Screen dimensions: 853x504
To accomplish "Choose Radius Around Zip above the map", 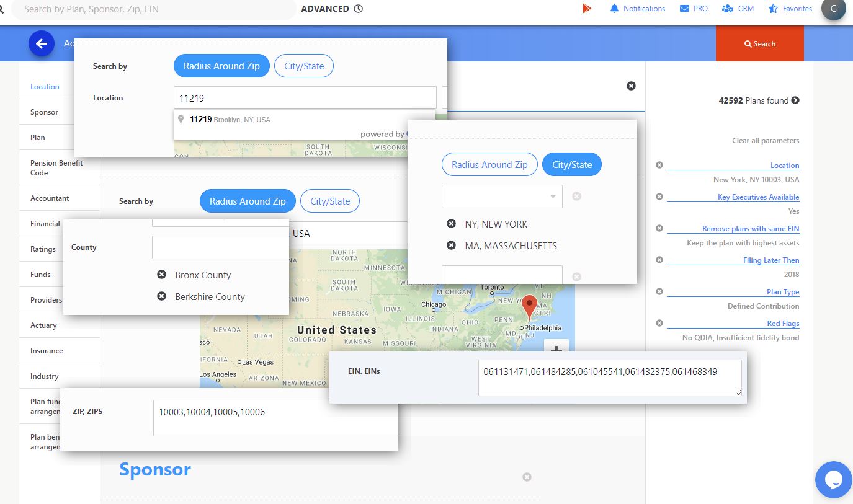I will coord(248,201).
